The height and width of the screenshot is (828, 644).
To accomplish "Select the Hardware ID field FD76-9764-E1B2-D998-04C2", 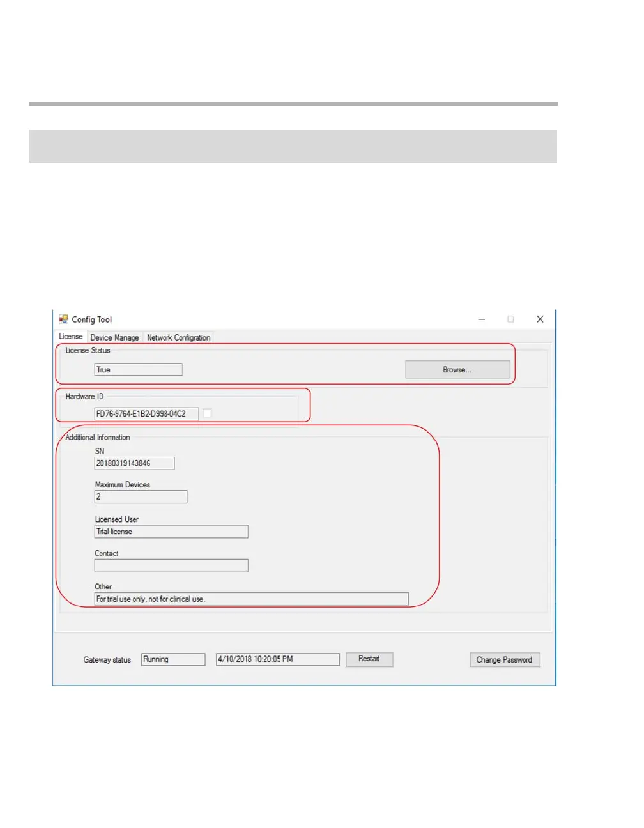I will [146, 413].
